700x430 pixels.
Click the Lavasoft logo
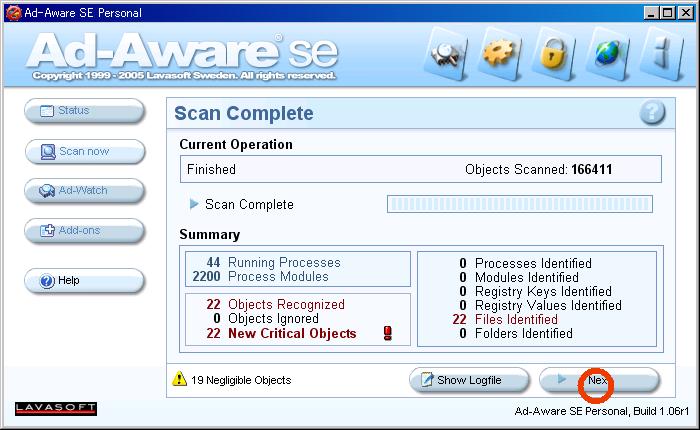coord(56,408)
